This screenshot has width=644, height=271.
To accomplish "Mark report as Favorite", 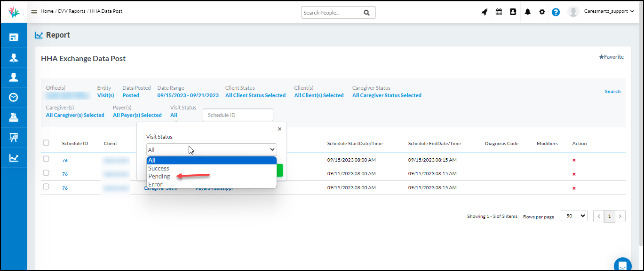I will point(611,57).
